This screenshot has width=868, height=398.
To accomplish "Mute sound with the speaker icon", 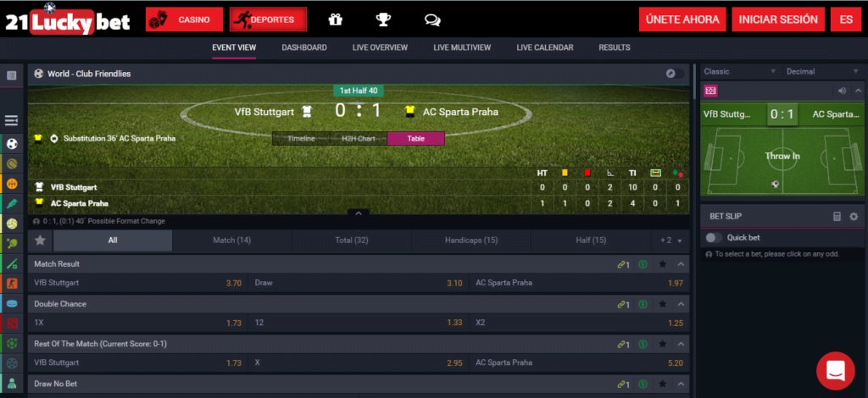I will 843,91.
